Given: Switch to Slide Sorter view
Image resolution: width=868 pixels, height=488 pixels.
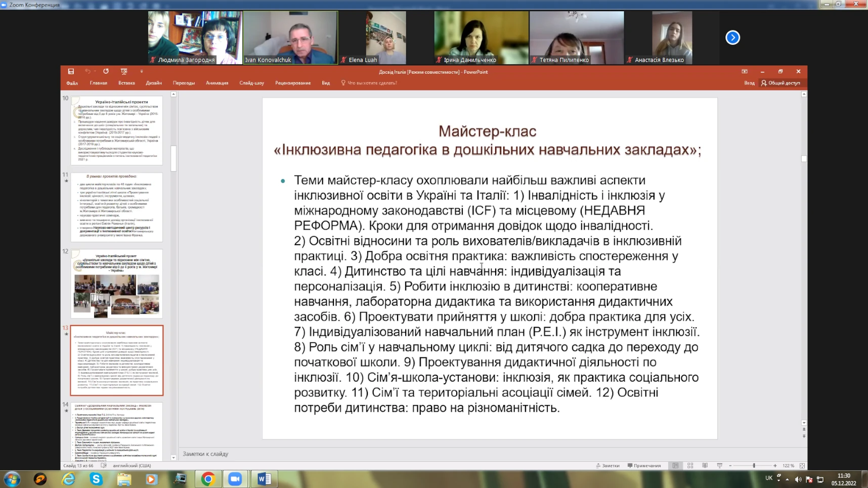Looking at the screenshot, I should point(690,466).
